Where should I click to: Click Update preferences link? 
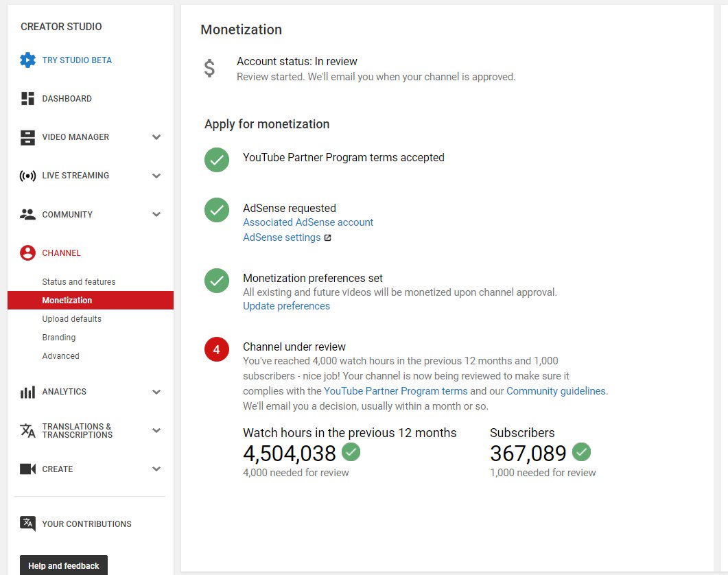[286, 306]
